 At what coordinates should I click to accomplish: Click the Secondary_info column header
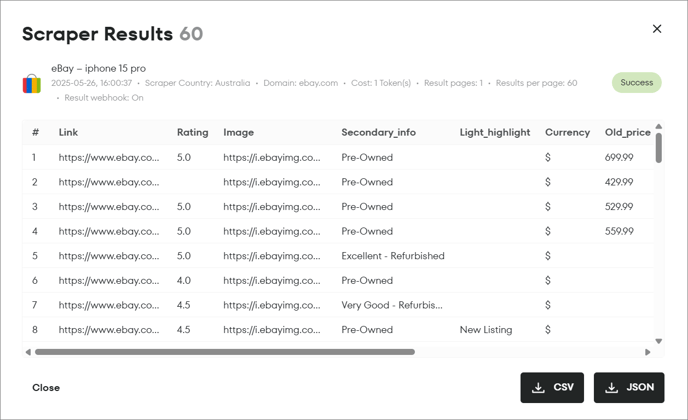click(x=378, y=132)
